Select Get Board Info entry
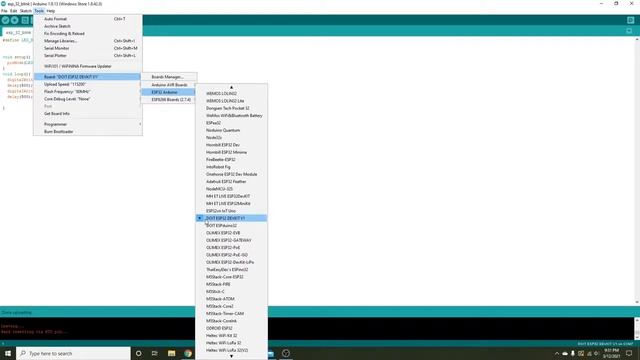Screen dimensions: 640x360 point(88,113)
